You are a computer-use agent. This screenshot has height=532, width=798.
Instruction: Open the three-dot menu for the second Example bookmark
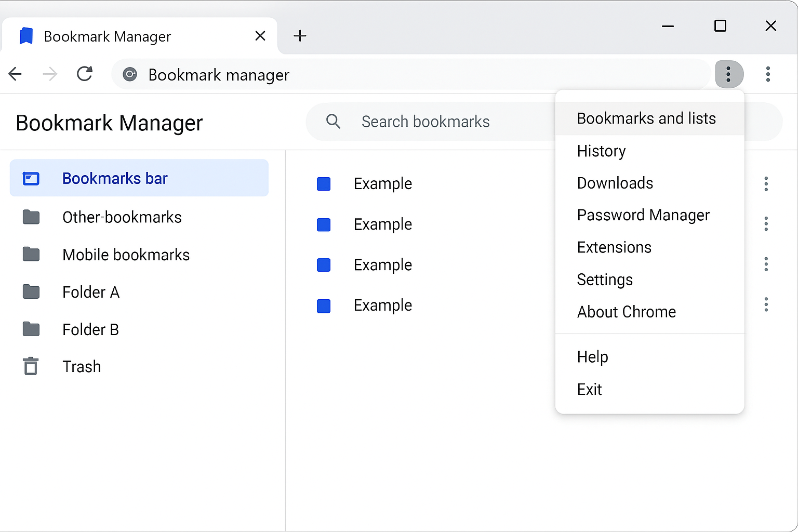tap(766, 224)
